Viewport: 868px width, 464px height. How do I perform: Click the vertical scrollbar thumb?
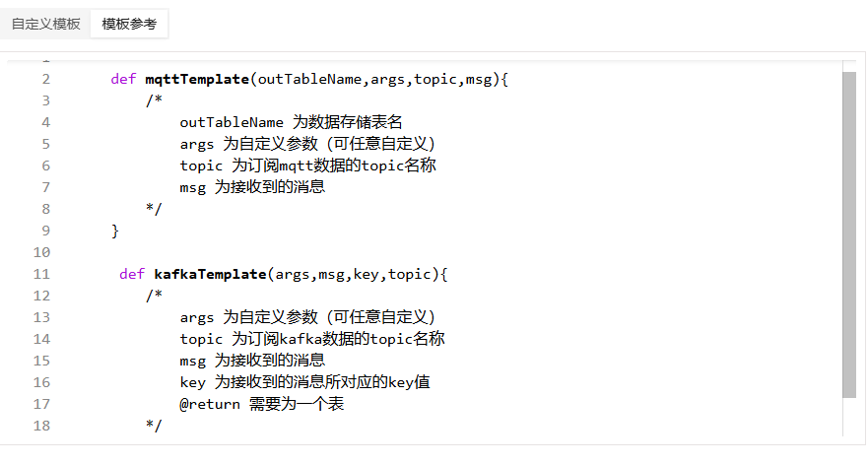849,234
